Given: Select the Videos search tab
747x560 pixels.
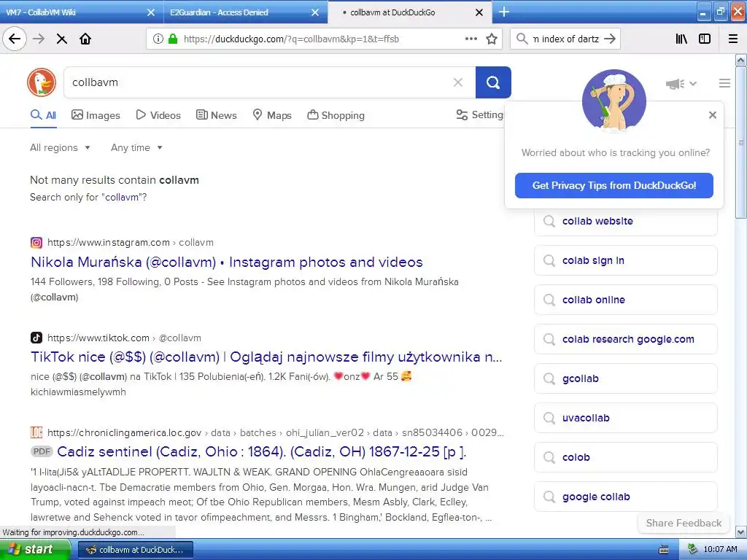Looking at the screenshot, I should (x=158, y=115).
